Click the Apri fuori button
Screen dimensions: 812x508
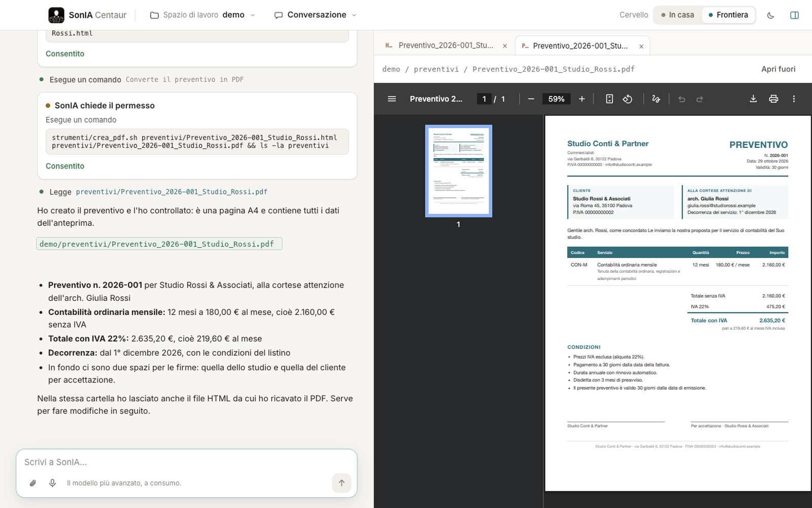778,69
